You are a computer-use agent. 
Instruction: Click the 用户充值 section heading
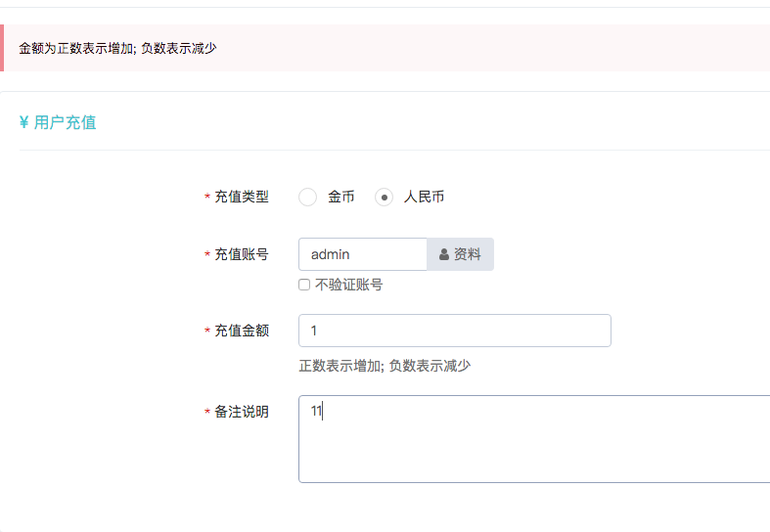tap(65, 122)
